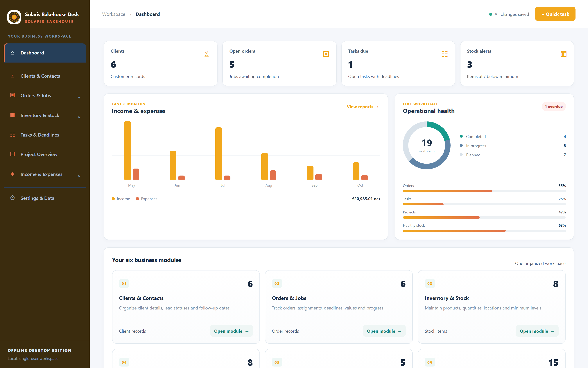588x368 pixels.
Task: Click the Quick task button
Action: click(x=555, y=14)
